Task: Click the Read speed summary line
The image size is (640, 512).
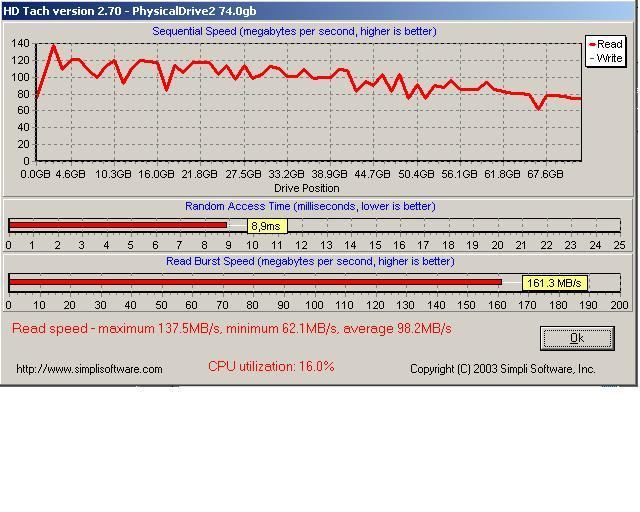Action: [x=232, y=329]
